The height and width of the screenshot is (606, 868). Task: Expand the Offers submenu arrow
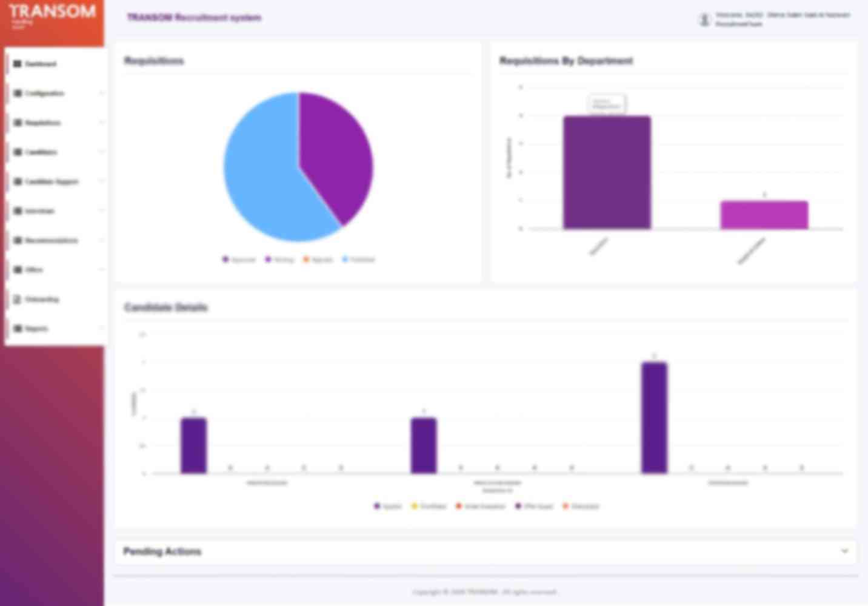tap(101, 269)
